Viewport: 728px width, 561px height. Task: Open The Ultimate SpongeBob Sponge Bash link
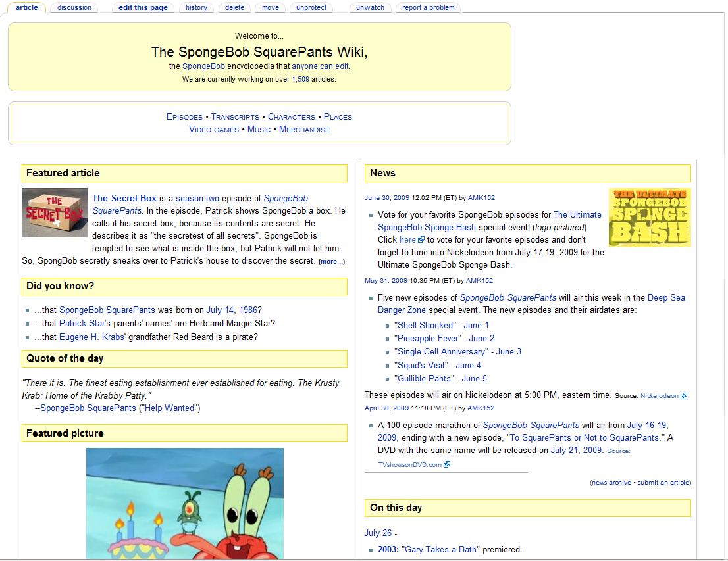(x=489, y=221)
